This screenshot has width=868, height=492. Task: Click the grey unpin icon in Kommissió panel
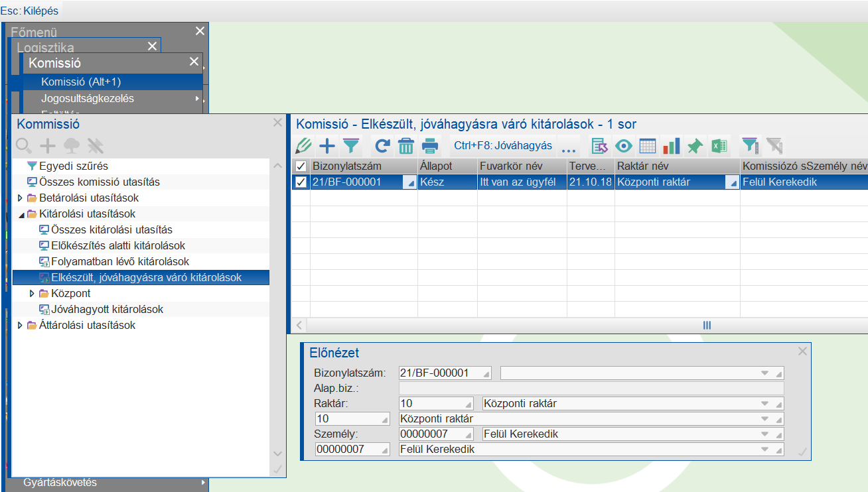[96, 146]
